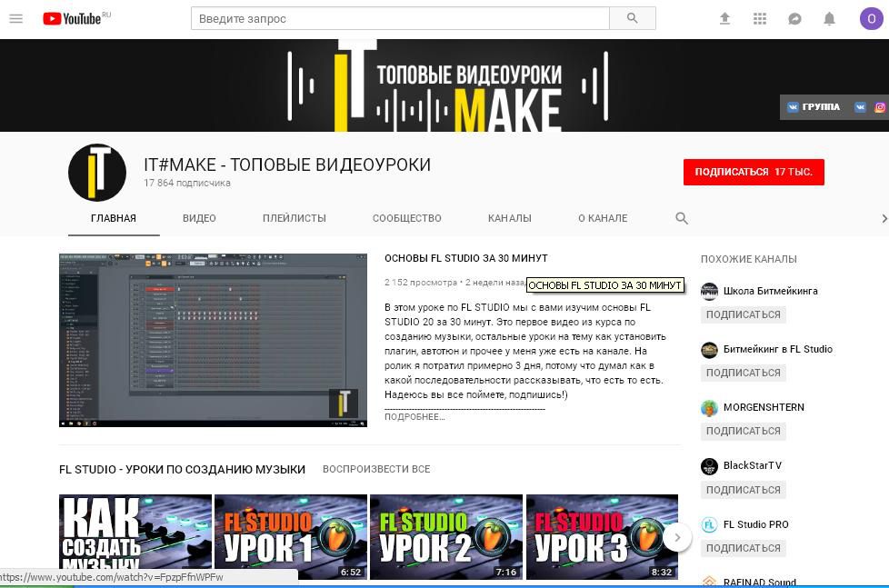Open the notifications bell
This screenshot has height=588, width=889.
click(829, 19)
